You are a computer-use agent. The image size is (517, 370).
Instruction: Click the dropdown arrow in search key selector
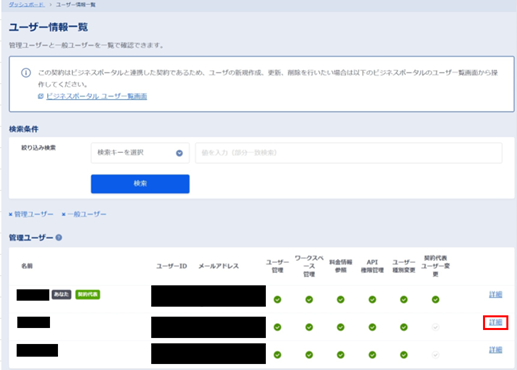pyautogui.click(x=179, y=153)
